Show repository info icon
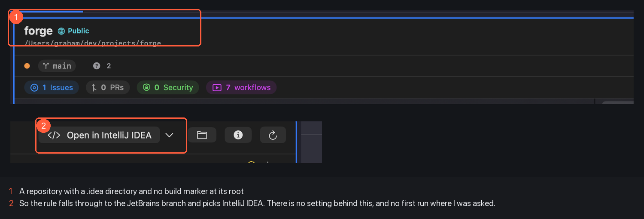This screenshot has height=219, width=644. pos(238,135)
